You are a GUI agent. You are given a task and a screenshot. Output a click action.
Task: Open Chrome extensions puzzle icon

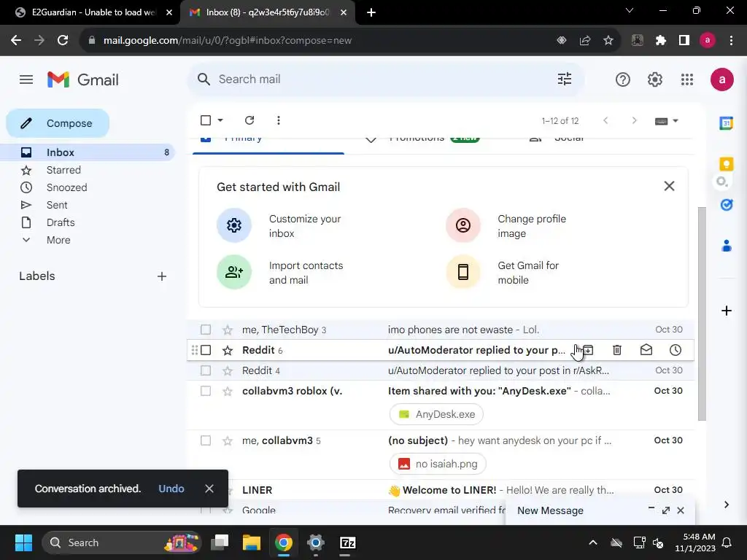click(660, 41)
